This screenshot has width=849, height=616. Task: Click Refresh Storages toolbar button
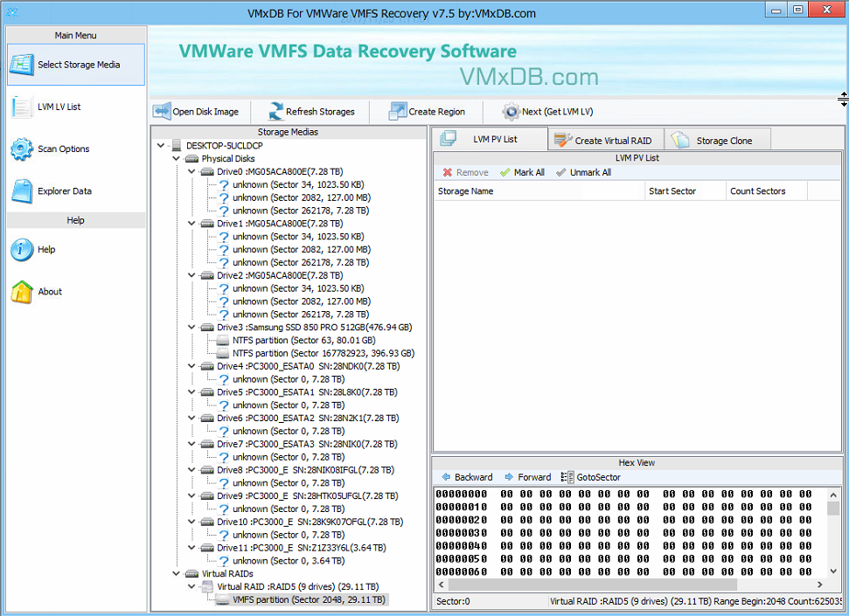(x=312, y=112)
